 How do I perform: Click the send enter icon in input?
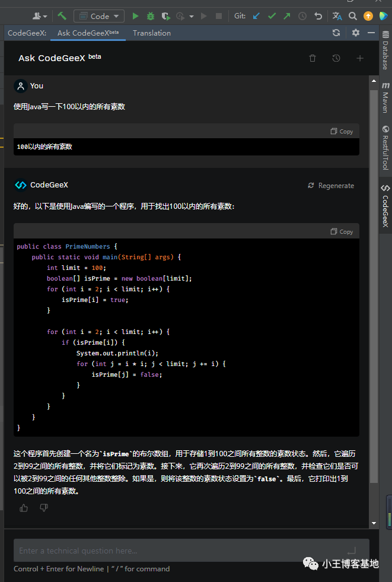tap(352, 551)
